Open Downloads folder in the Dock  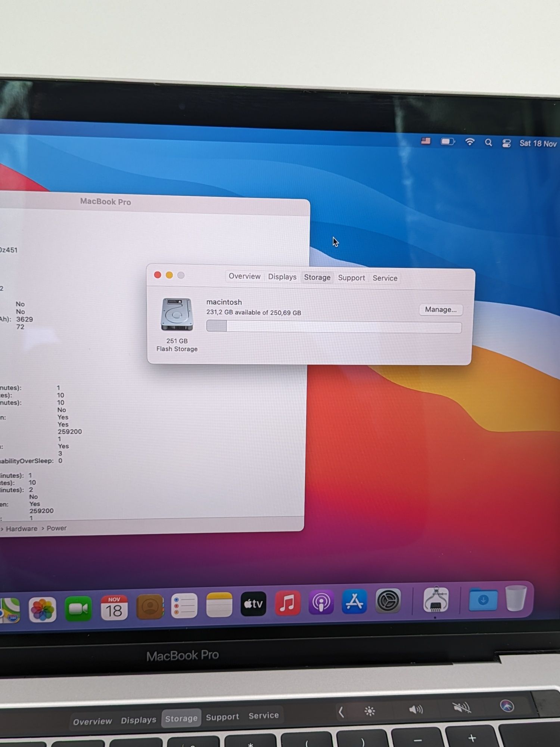(483, 600)
